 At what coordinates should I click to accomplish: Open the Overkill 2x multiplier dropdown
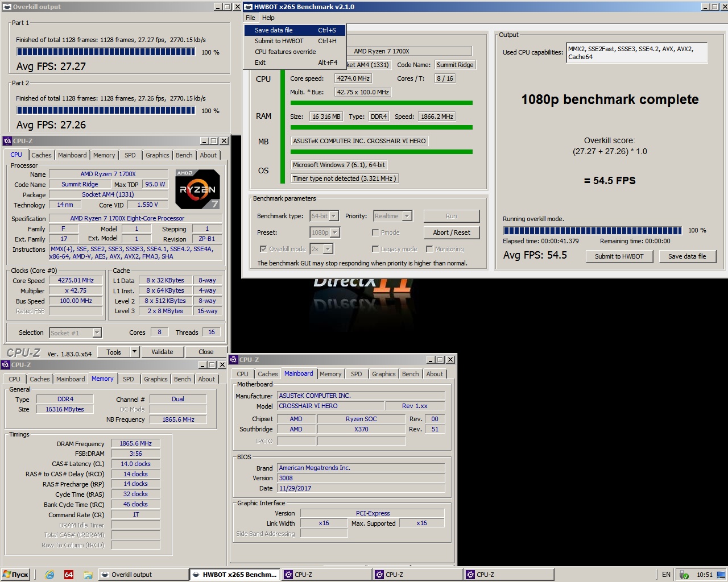point(321,249)
